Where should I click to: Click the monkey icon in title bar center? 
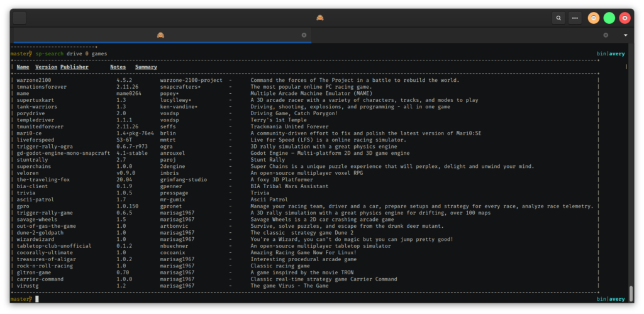(320, 18)
